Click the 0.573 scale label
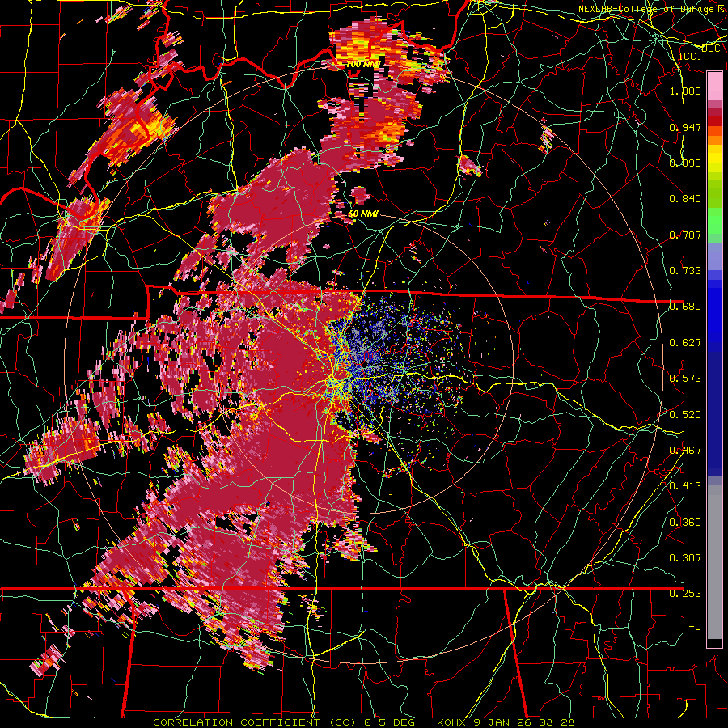728x728 pixels. (x=685, y=379)
